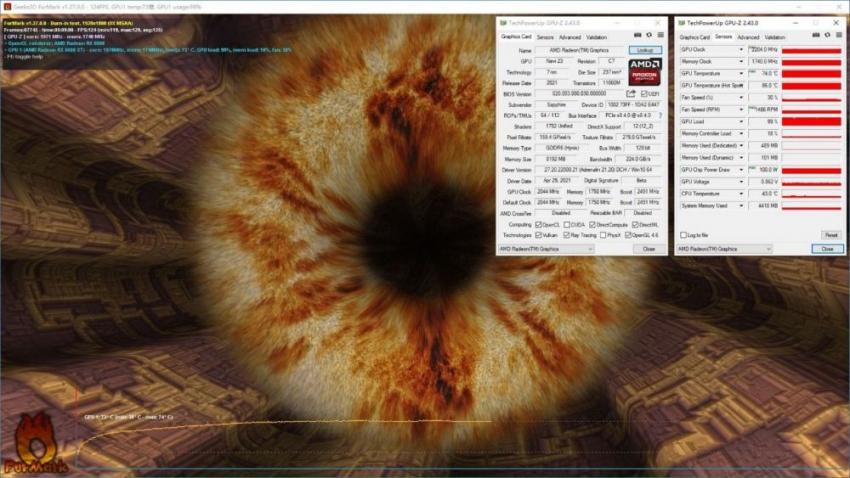Open hamburger menu in left GPU-Z window

pyautogui.click(x=660, y=35)
